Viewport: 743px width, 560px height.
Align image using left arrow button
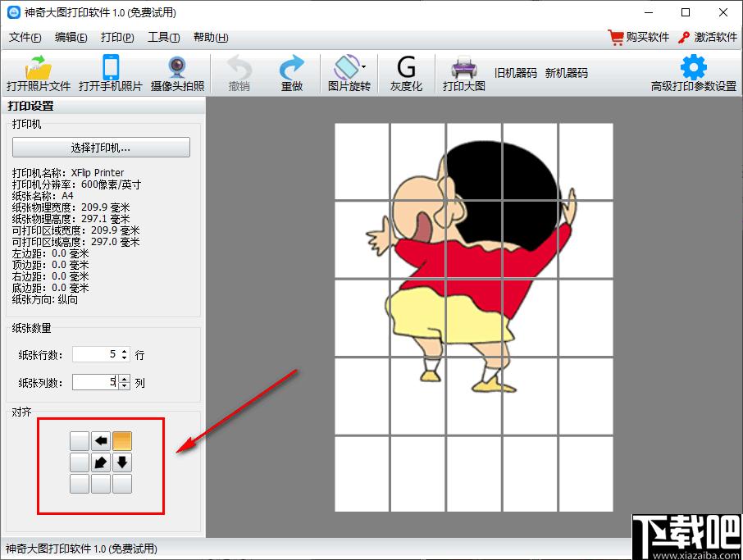pos(100,440)
